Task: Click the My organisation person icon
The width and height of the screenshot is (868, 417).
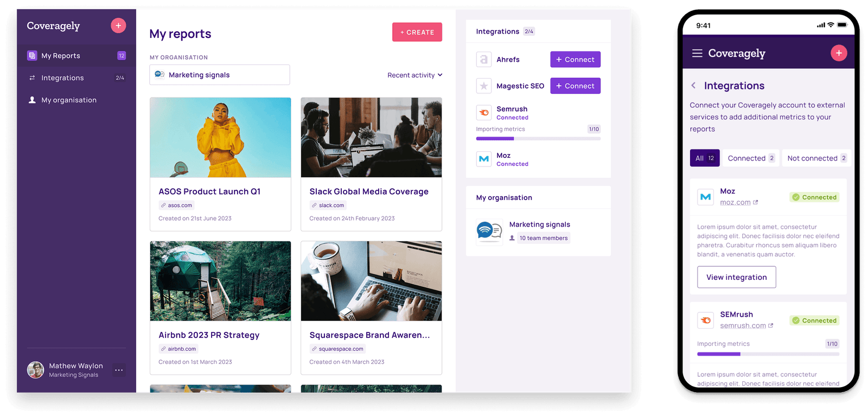Action: click(x=32, y=100)
